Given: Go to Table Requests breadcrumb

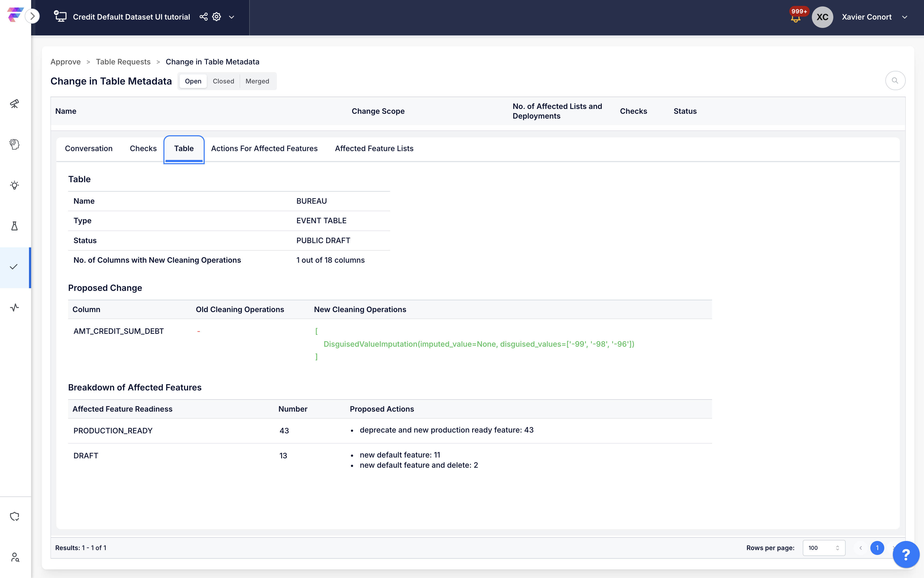Looking at the screenshot, I should [123, 61].
